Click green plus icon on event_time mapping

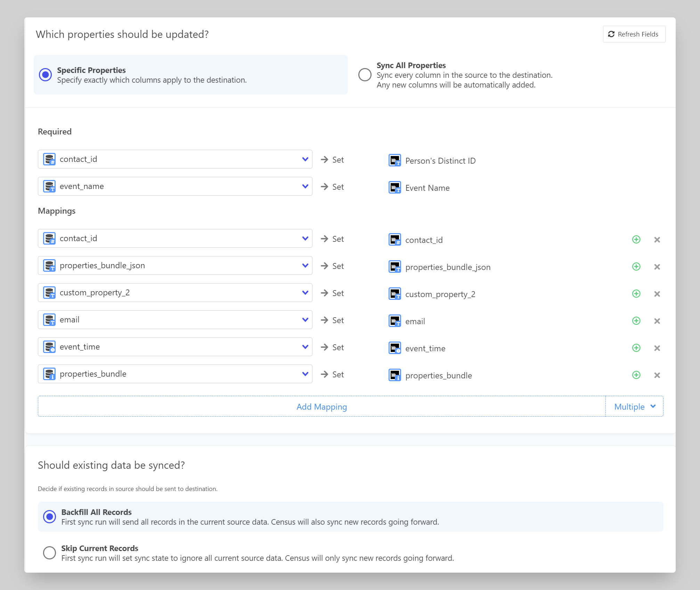tap(636, 348)
